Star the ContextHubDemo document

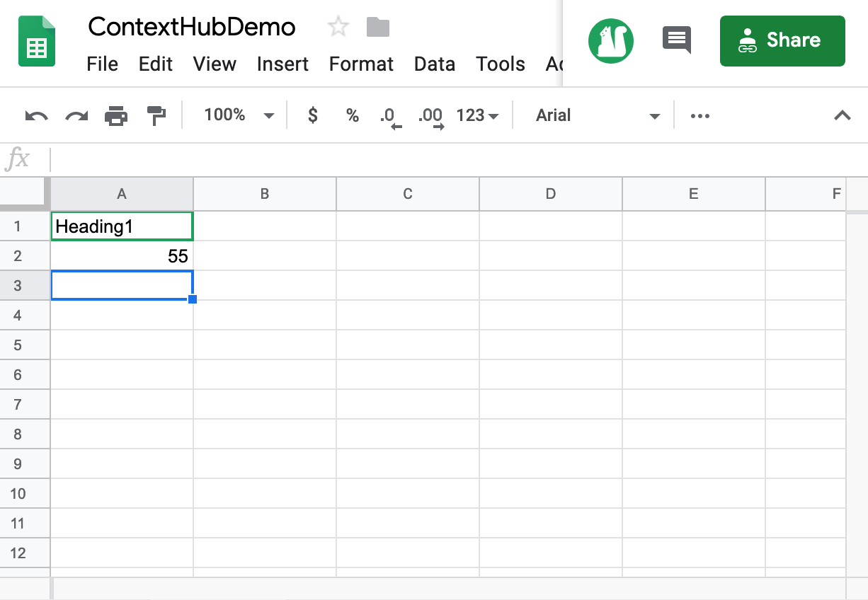(x=338, y=28)
